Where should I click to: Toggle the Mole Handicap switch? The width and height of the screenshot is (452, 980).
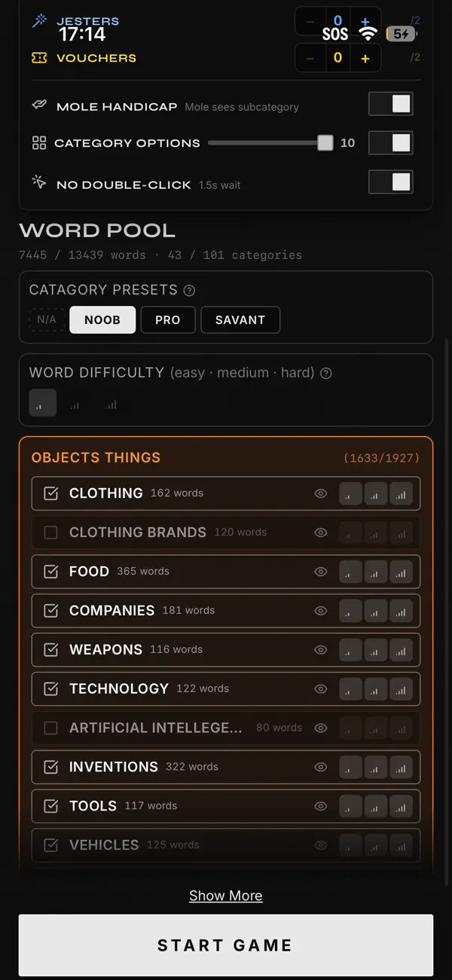pyautogui.click(x=391, y=104)
